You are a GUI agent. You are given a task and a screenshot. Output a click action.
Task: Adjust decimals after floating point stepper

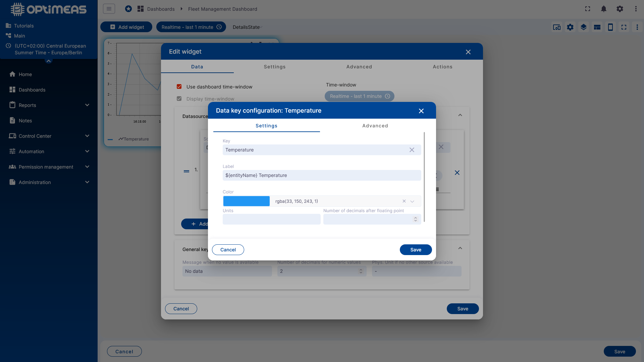click(x=416, y=219)
